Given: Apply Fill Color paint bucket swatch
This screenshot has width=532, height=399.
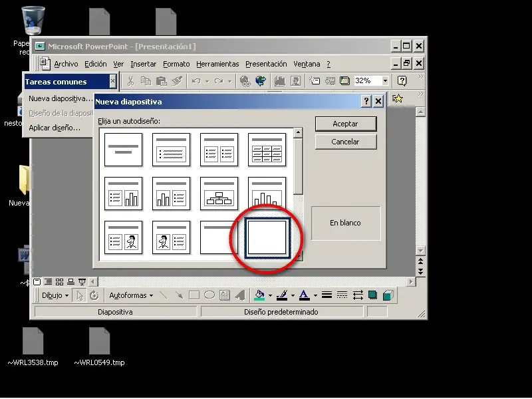Looking at the screenshot, I should tap(259, 295).
